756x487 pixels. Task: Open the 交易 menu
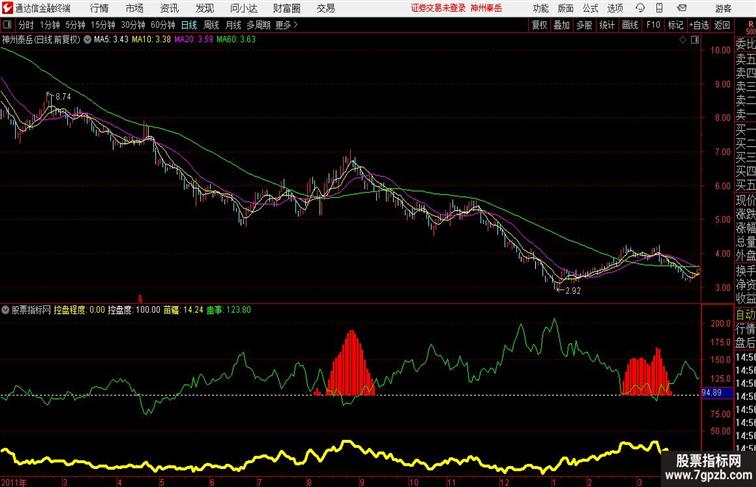pyautogui.click(x=326, y=8)
